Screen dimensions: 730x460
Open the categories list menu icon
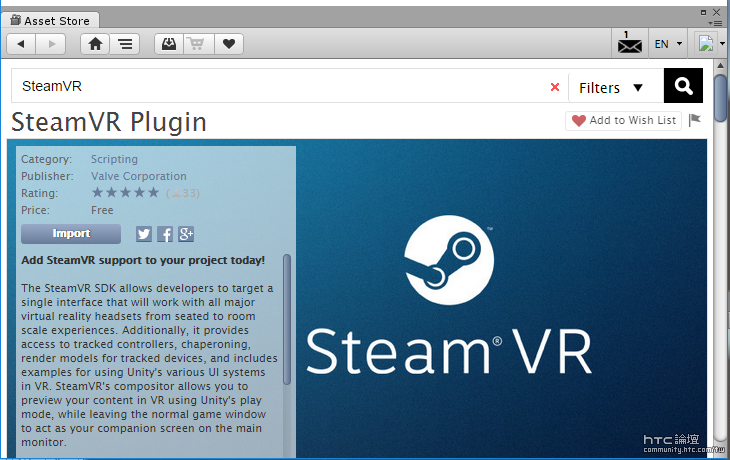click(125, 44)
